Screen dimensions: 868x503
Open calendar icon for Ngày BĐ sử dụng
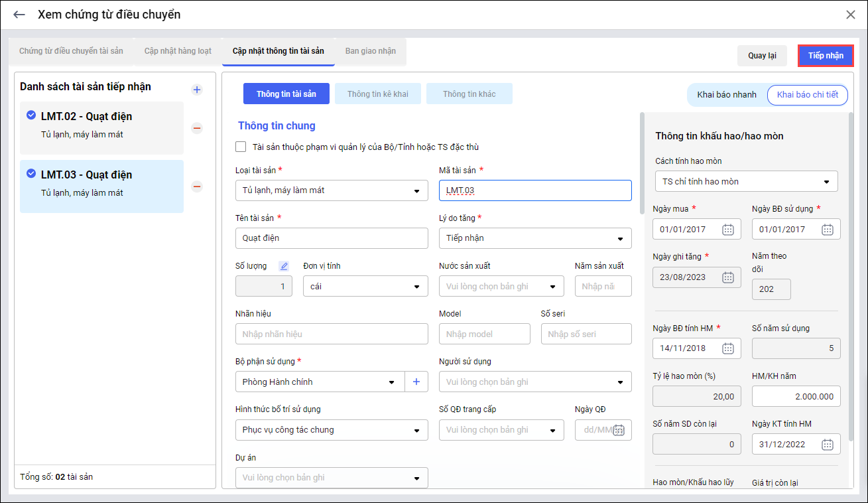[x=827, y=230]
